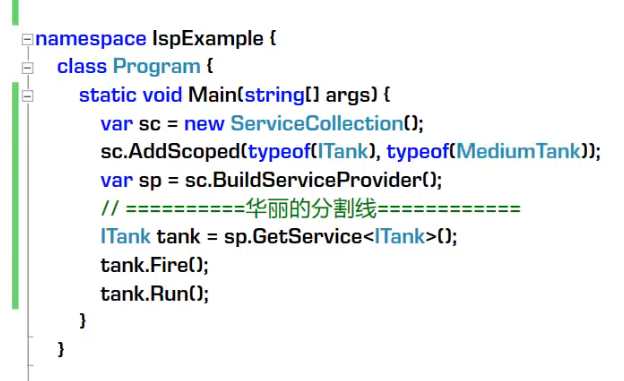Click the closing brace of Main method
Image resolution: width=624 pixels, height=381 pixels.
click(83, 320)
